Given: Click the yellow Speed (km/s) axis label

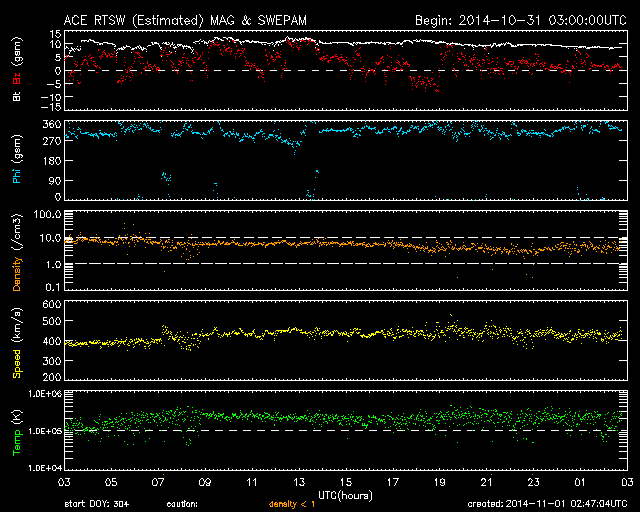Looking at the screenshot, I should 17,342.
